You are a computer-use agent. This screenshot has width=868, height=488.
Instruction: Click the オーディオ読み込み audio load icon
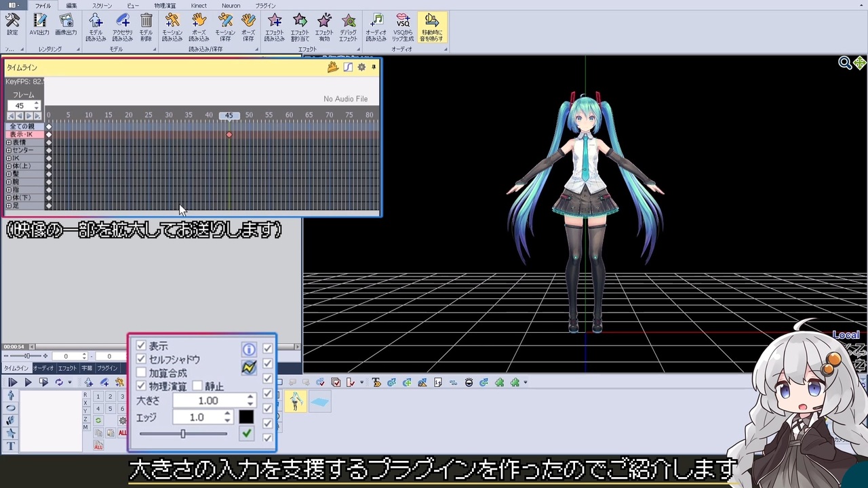(376, 28)
